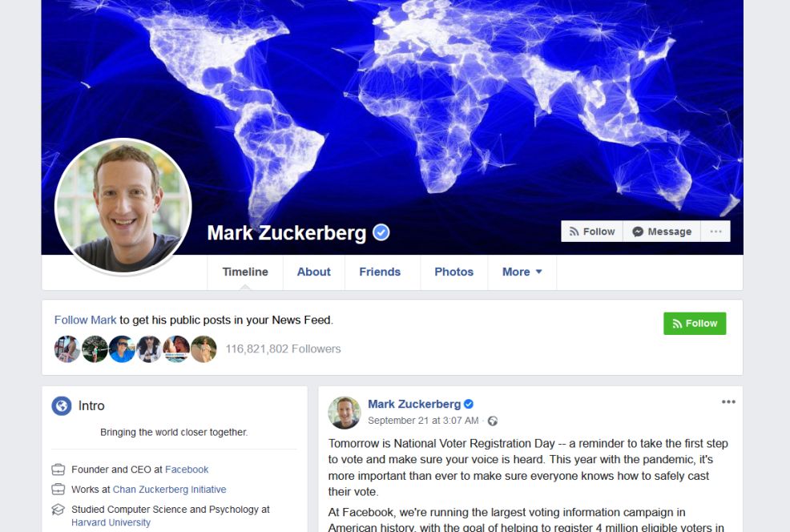The width and height of the screenshot is (790, 532).
Task: Click the Follow Mark link text
Action: tap(85, 320)
